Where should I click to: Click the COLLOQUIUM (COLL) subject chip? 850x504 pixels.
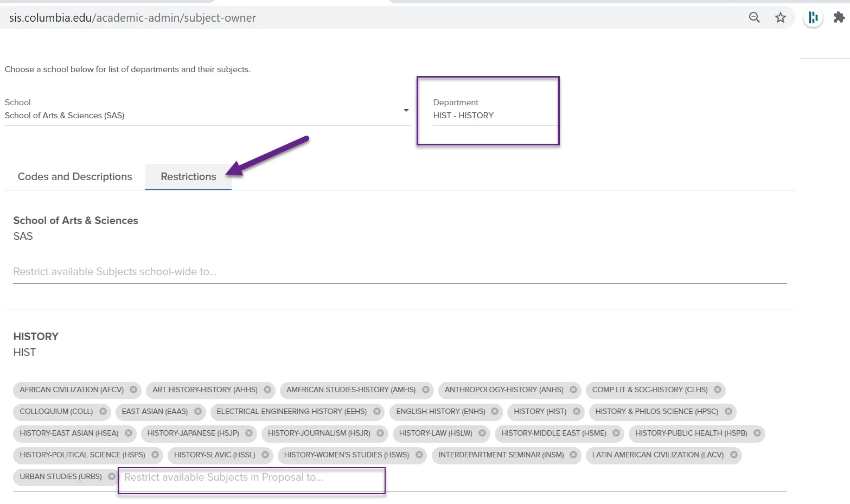pos(56,411)
